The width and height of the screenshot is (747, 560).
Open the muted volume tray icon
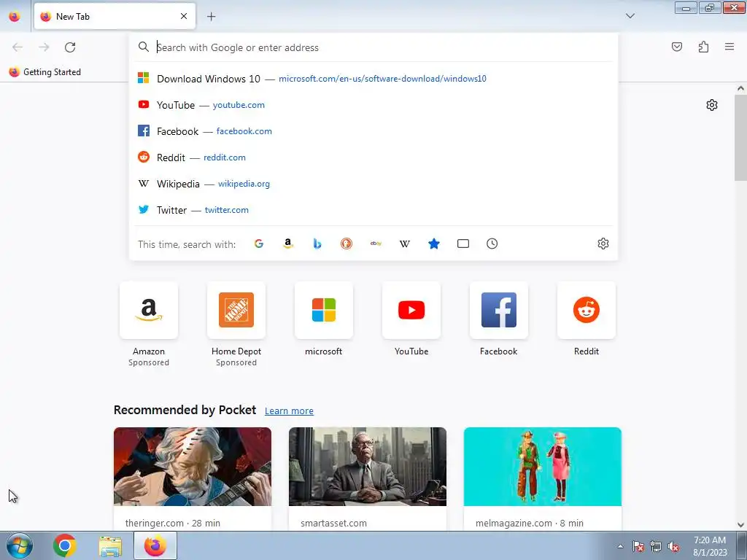pos(673,546)
